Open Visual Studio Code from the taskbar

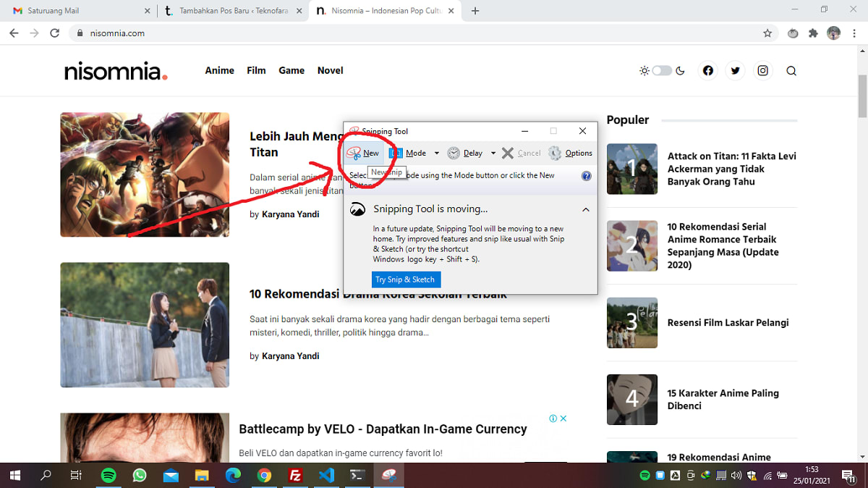click(326, 476)
